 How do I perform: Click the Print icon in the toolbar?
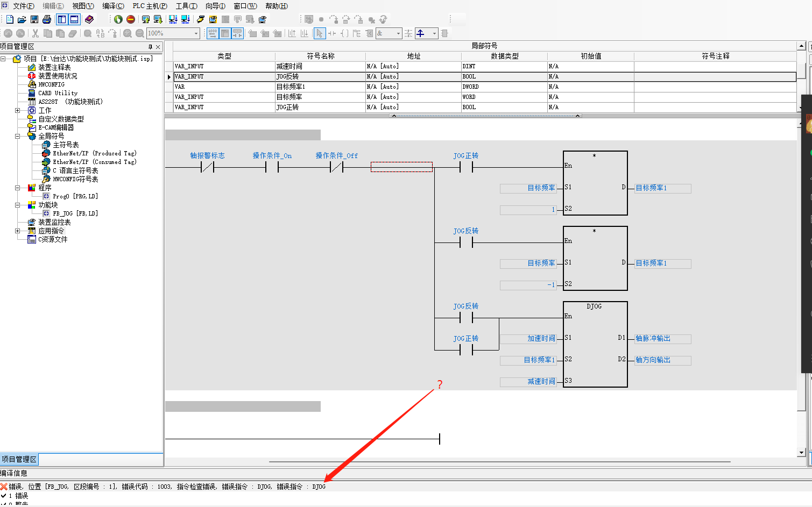47,19
